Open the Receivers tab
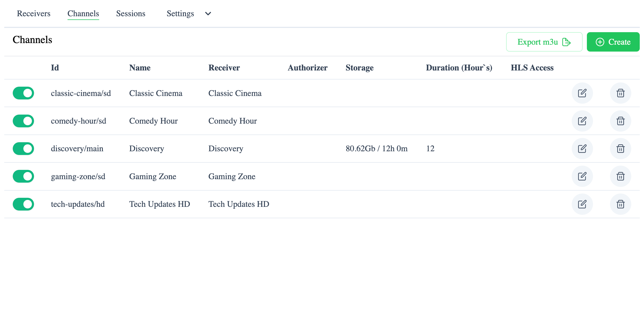Image resolution: width=644 pixels, height=319 pixels. pos(33,14)
